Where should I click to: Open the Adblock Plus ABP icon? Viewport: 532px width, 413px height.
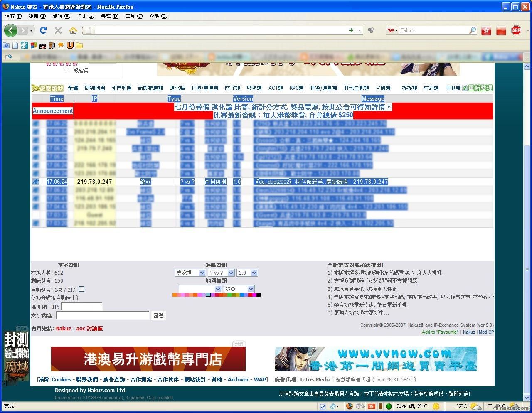516,30
